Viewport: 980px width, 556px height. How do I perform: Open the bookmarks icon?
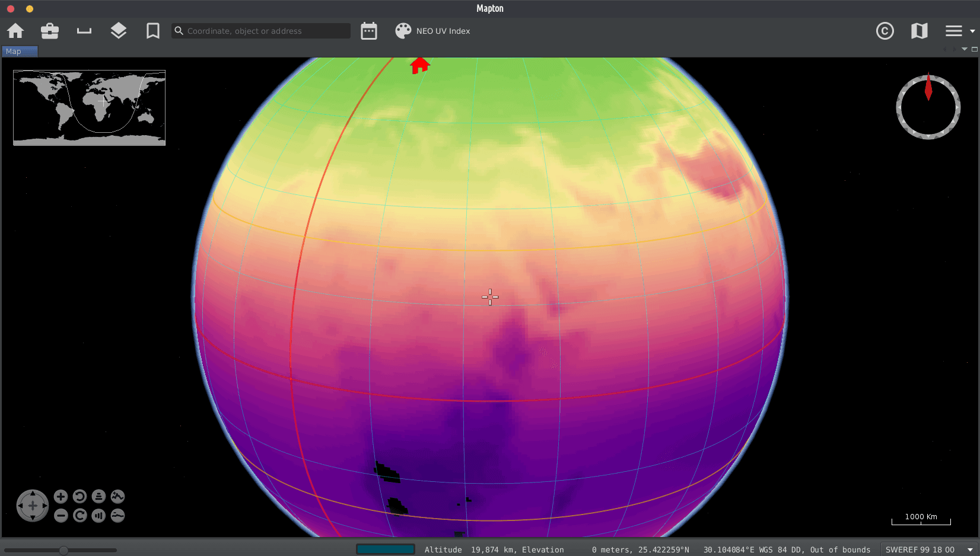tap(153, 31)
